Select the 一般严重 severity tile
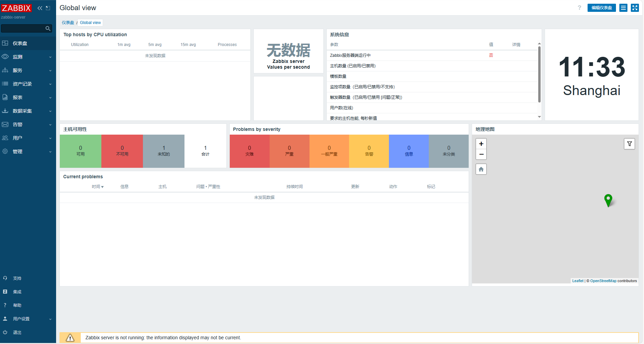 tap(329, 151)
